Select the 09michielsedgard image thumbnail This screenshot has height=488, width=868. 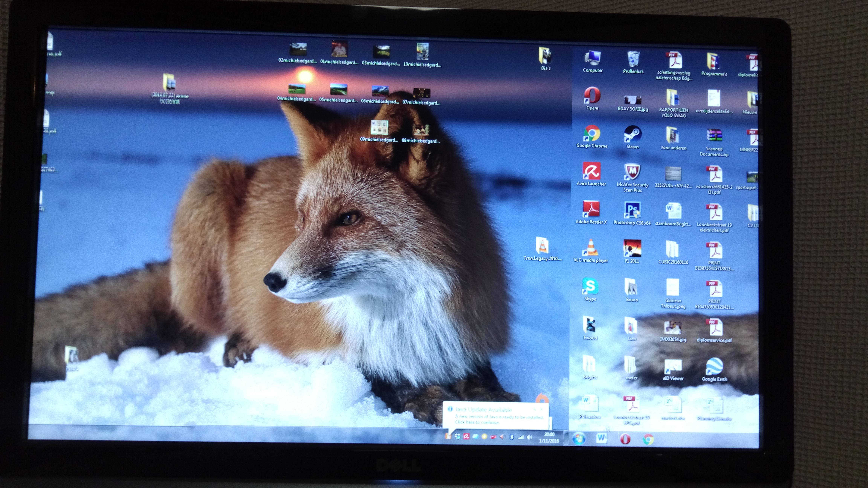(x=379, y=128)
